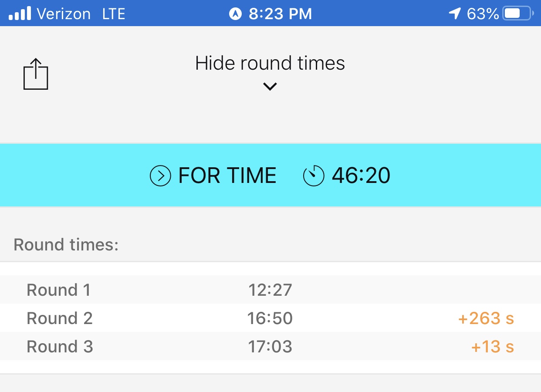Tap the +263 s difference value
This screenshot has height=392, width=541.
(486, 318)
